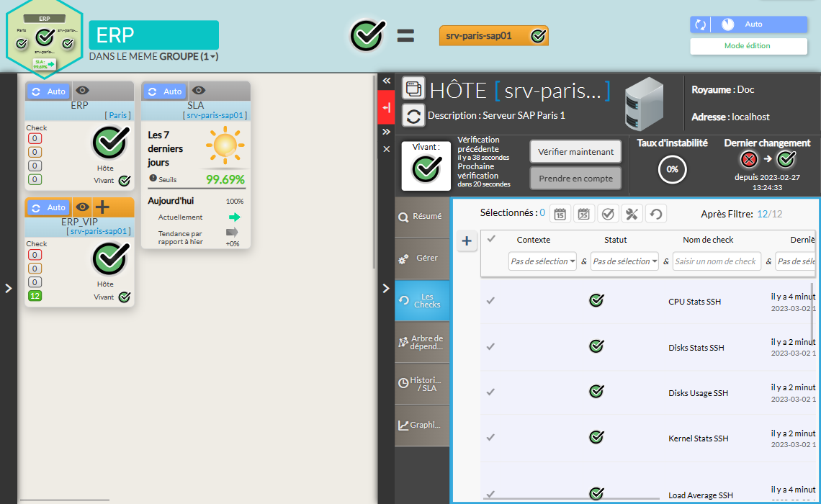Screen dimensions: 821x504
Task: Click the plus icon on ERP_VIP widget
Action: click(102, 207)
